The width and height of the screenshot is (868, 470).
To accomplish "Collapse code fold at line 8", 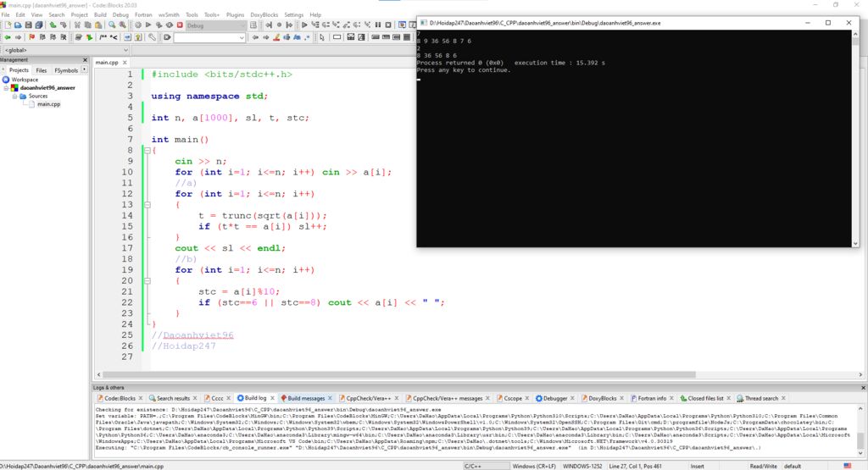I will [147, 150].
